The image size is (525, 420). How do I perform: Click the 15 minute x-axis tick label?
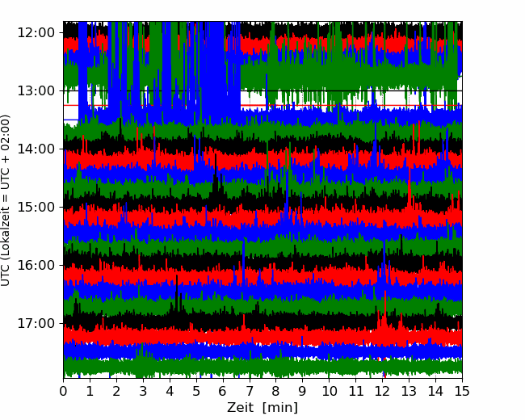click(462, 391)
